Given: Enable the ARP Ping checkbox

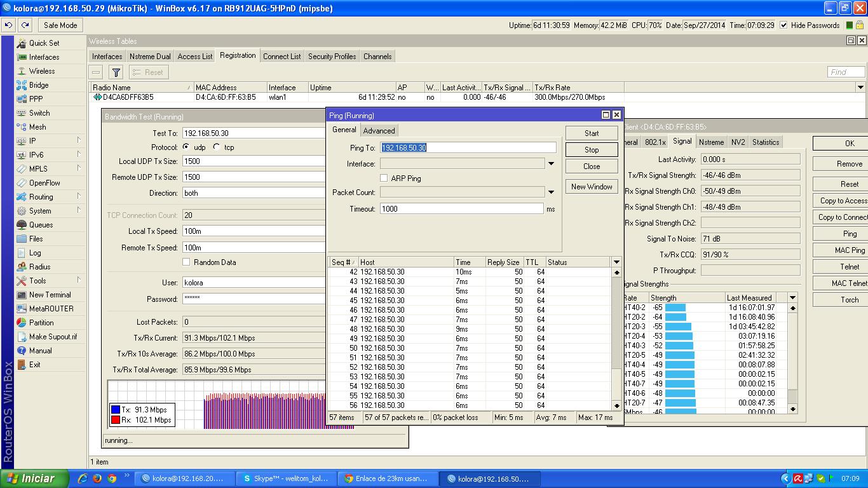Looking at the screenshot, I should [x=384, y=179].
